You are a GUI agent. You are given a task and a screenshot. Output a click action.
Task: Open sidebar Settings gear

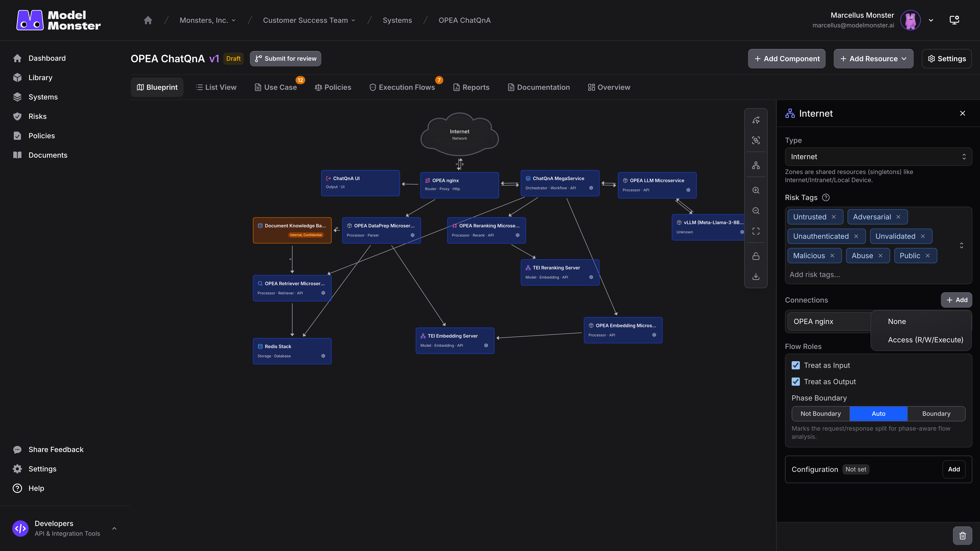(x=17, y=469)
